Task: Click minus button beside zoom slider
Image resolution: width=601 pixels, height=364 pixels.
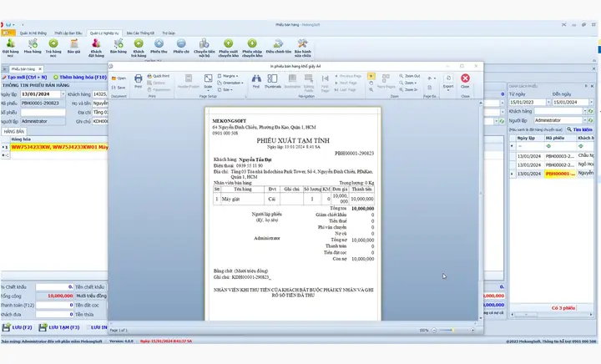Action: (x=434, y=331)
